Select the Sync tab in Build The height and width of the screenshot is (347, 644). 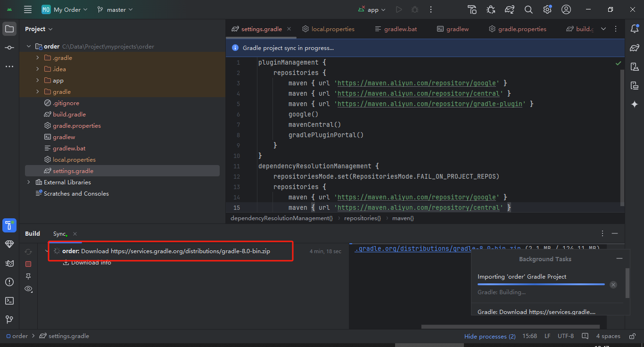60,234
